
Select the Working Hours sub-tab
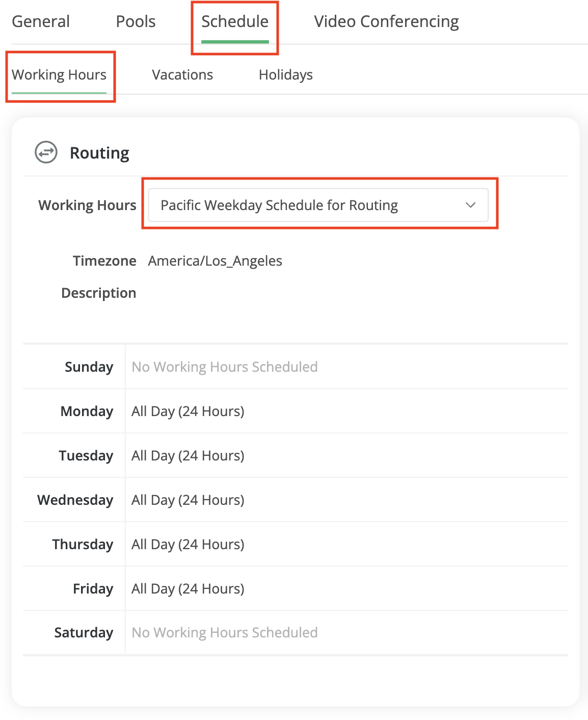[x=59, y=75]
